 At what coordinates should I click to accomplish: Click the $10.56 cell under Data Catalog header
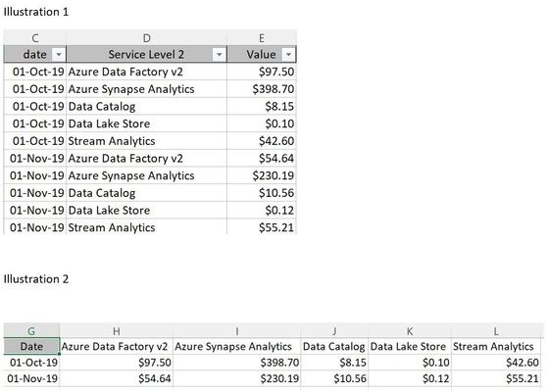click(334, 378)
